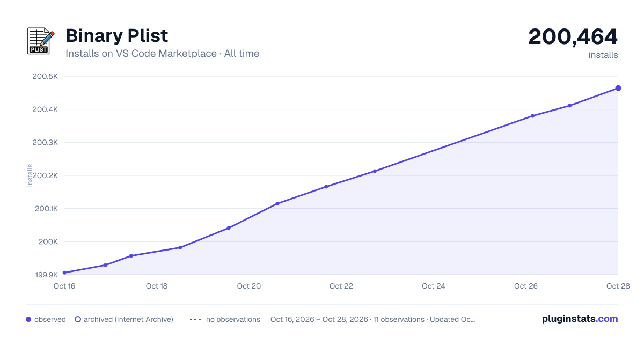Screen dimensions: 644x338
Task: Click the 'Oct 16' x-axis label
Action: (64, 286)
